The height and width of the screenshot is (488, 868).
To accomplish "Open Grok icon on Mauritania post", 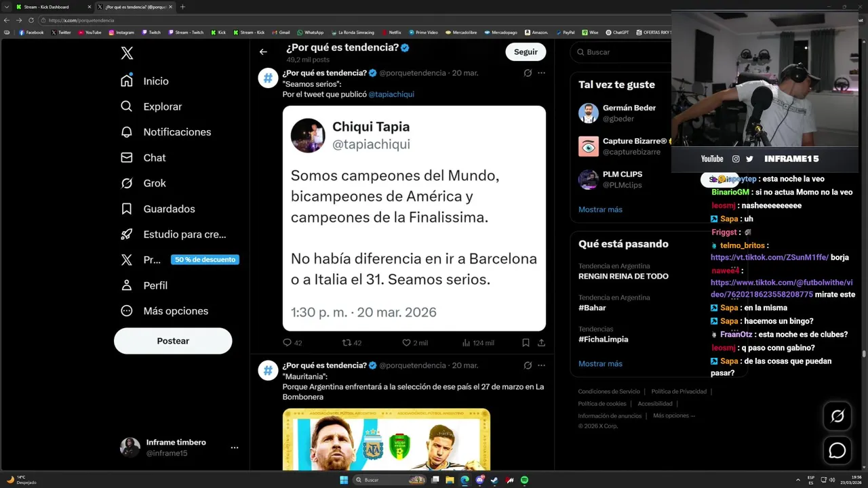I will tap(528, 365).
